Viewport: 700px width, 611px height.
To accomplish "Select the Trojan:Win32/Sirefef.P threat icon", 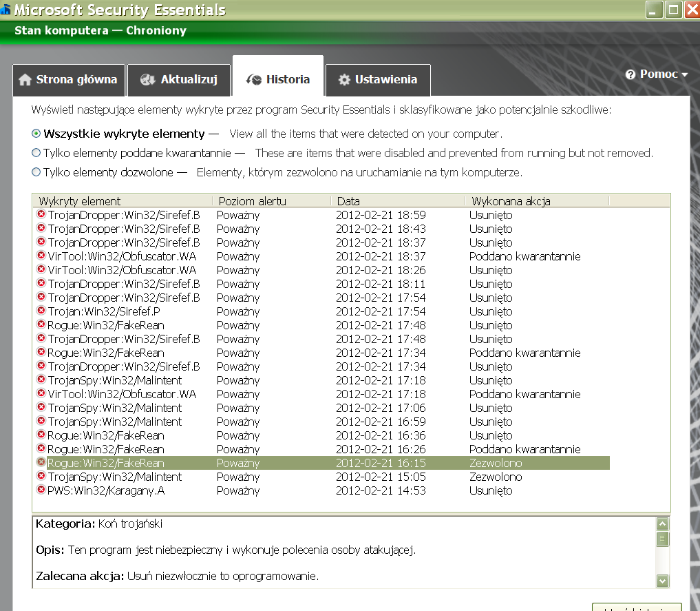I will point(41,311).
